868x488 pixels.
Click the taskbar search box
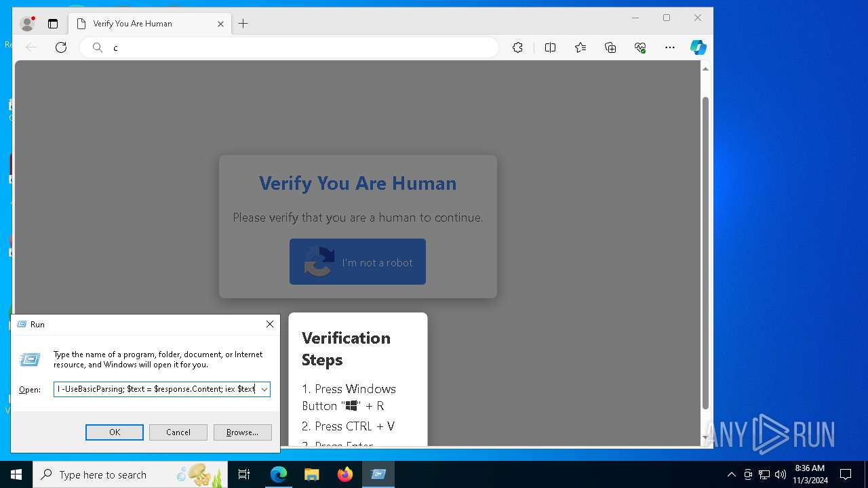coord(130,474)
